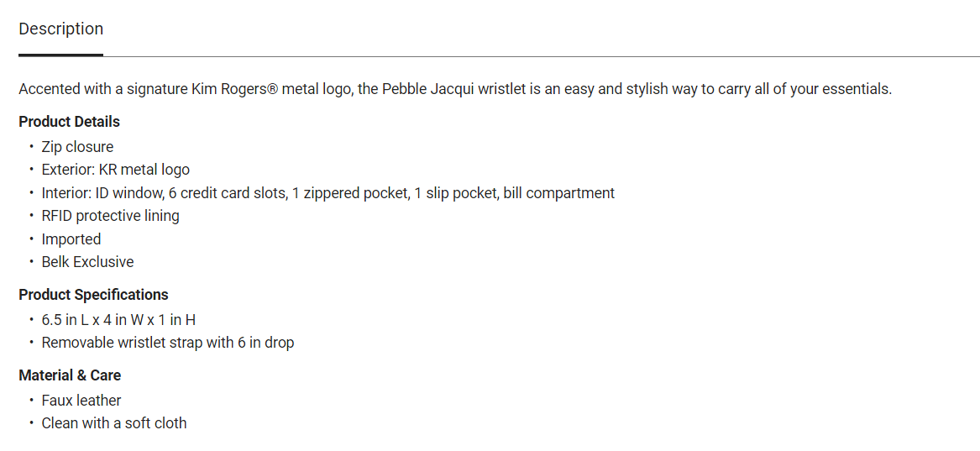Click the Zip closure bullet item
Viewport: 980px width, 451px height.
pos(77,147)
